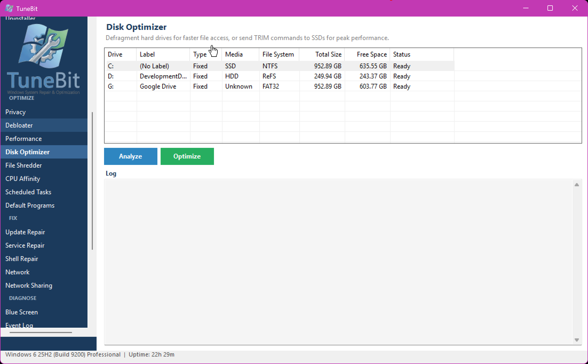Image resolution: width=588 pixels, height=364 pixels.
Task: Click the log scrollbar down arrow
Action: (x=577, y=340)
